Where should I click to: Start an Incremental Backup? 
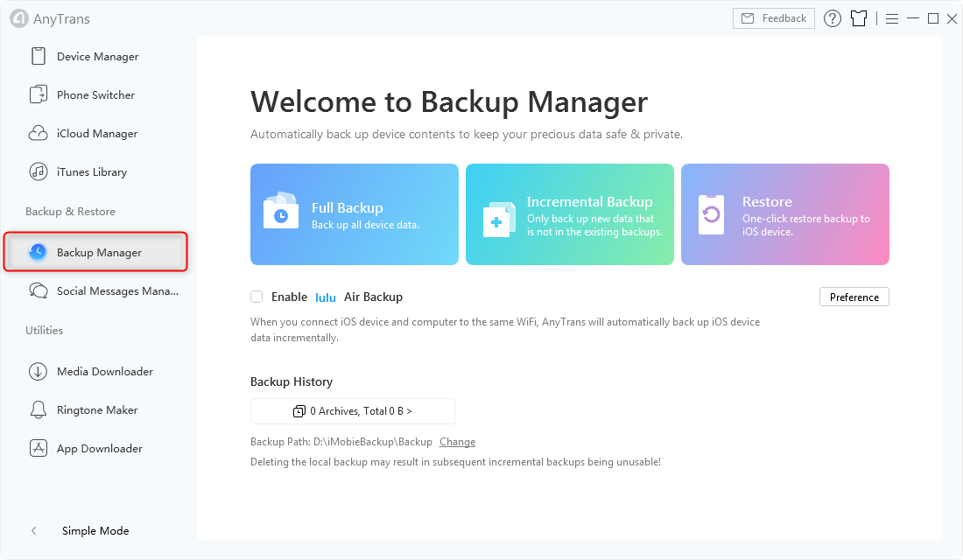point(570,214)
